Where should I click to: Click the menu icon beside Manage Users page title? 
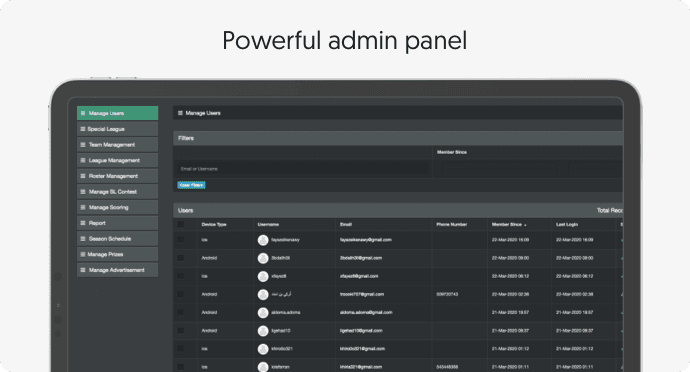point(180,113)
